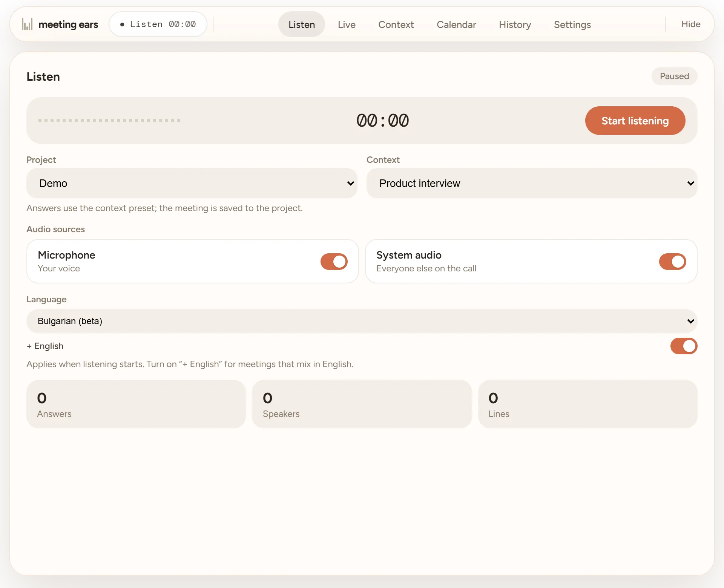Screen dimensions: 724x588
Task: Click the 00:00 timer display
Action: coord(382,121)
